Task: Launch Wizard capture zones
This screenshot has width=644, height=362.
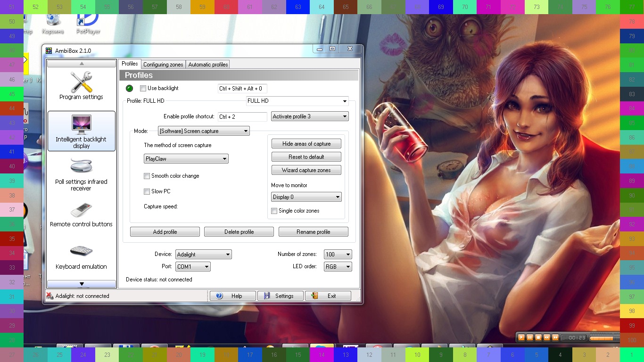Action: coord(306,170)
